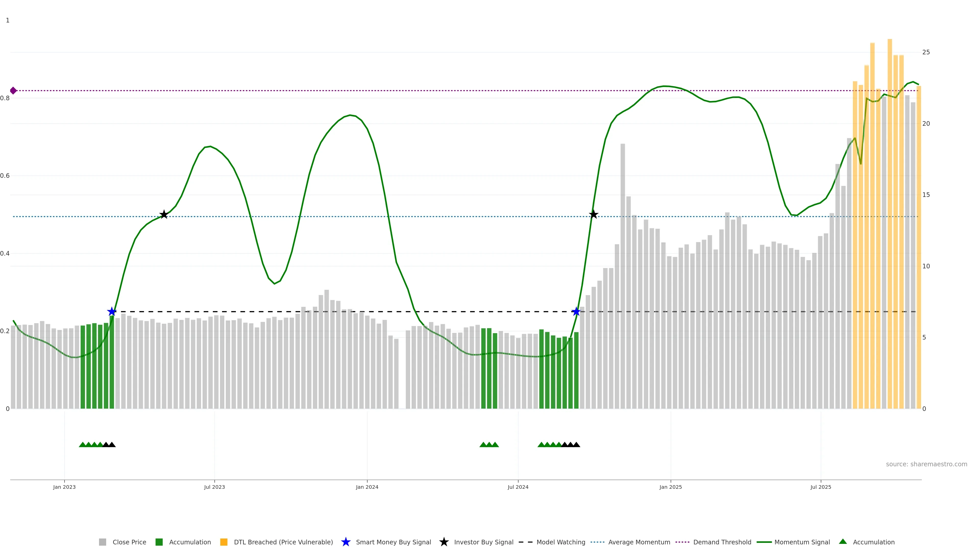Click the Jan 2025 x-axis label
Viewport: 980px width, 551px height.
[x=670, y=487]
